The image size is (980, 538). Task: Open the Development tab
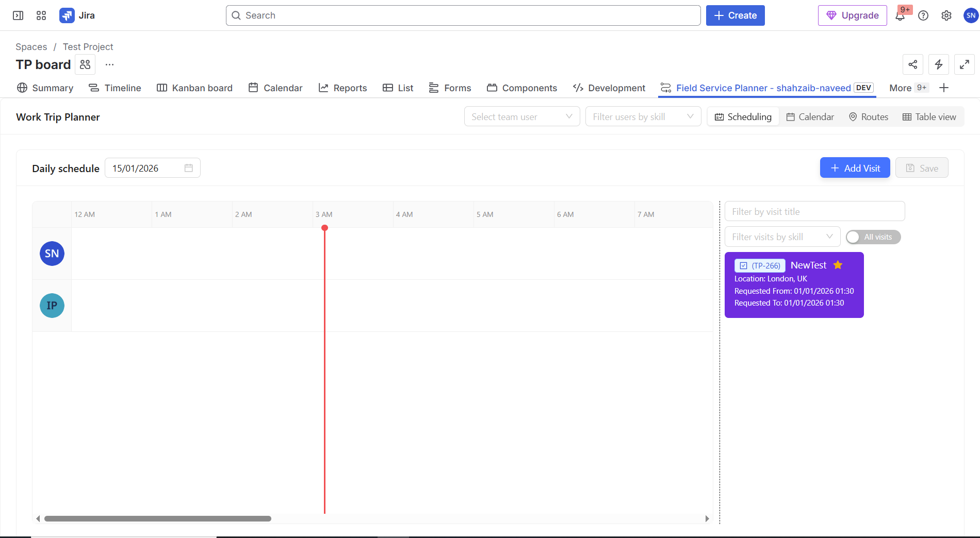click(609, 88)
